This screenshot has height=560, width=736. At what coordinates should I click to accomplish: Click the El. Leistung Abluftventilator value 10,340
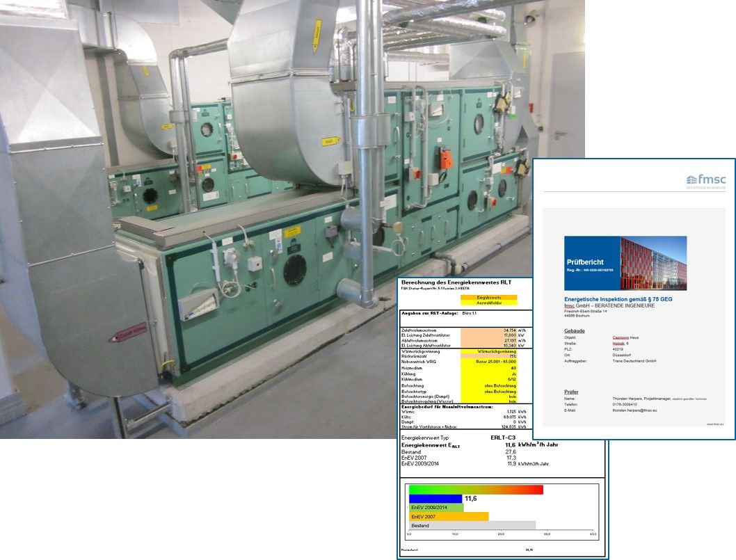pos(509,346)
